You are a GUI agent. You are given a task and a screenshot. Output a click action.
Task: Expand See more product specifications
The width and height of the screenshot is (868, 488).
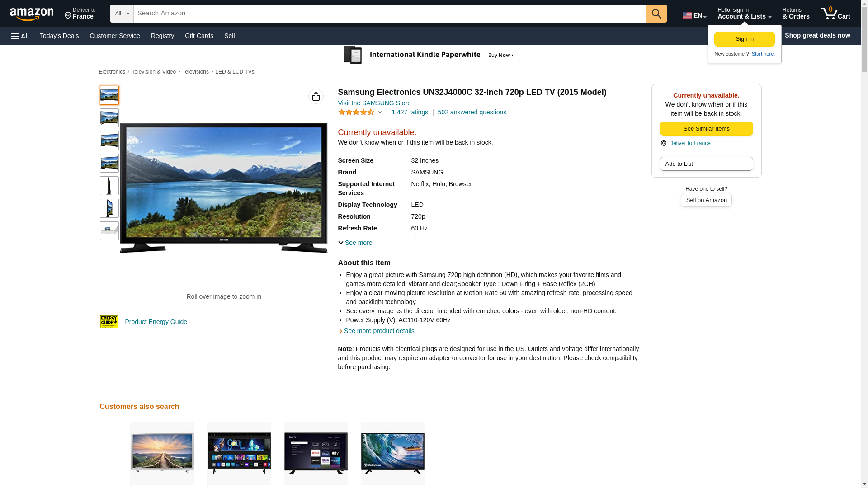355,243
